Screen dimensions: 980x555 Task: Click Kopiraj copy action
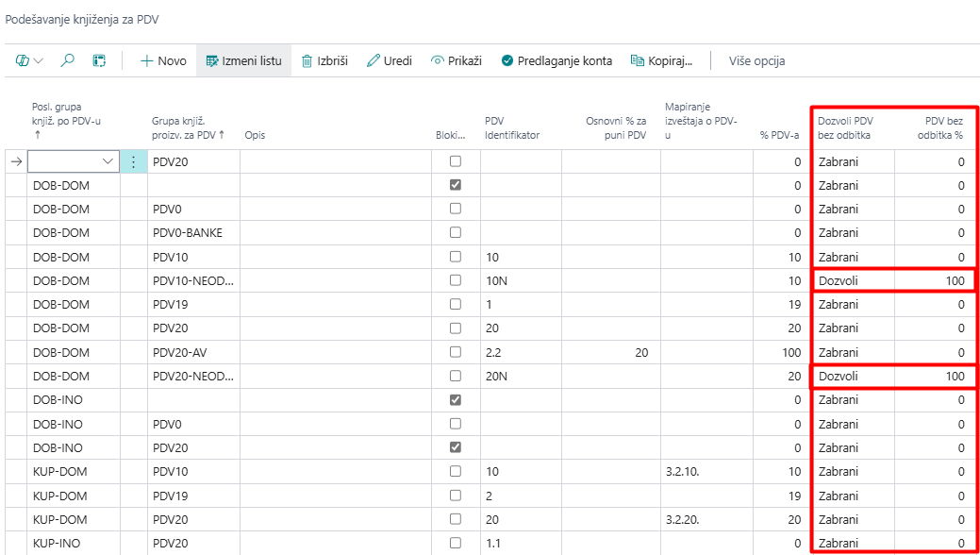coord(661,60)
